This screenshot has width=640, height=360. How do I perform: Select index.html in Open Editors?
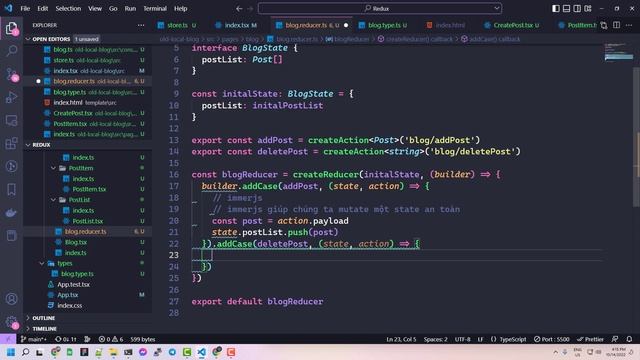tap(68, 102)
